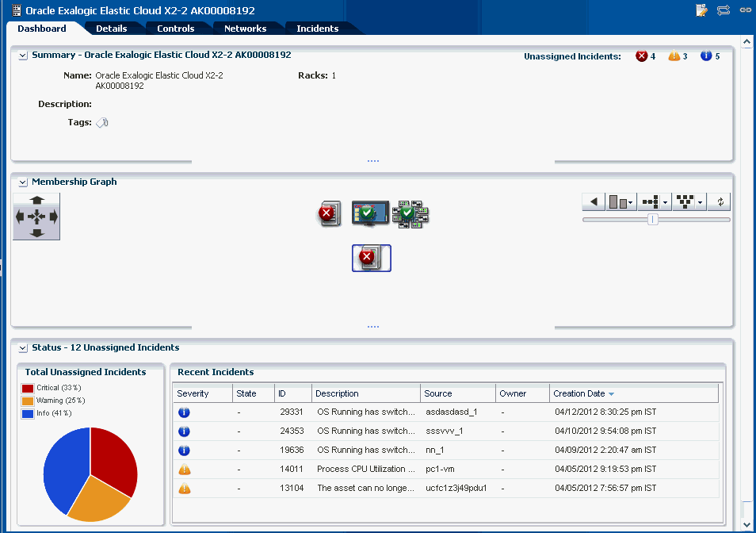Click the pan navigation control center
Image resolution: width=756 pixels, height=533 pixels.
[36, 217]
